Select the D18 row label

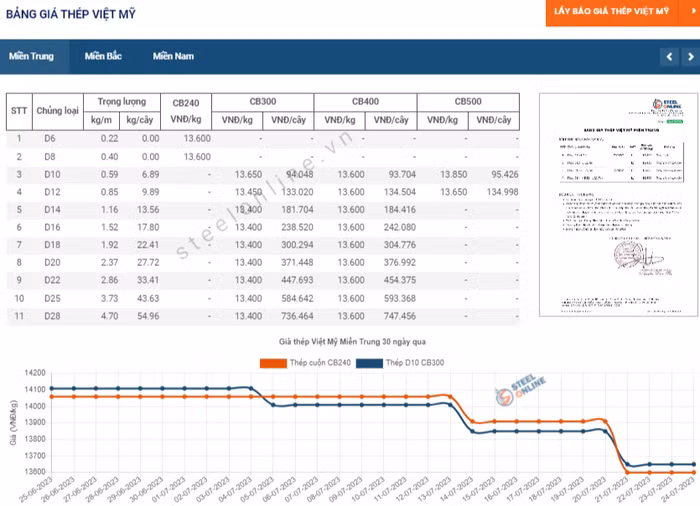[x=52, y=245]
